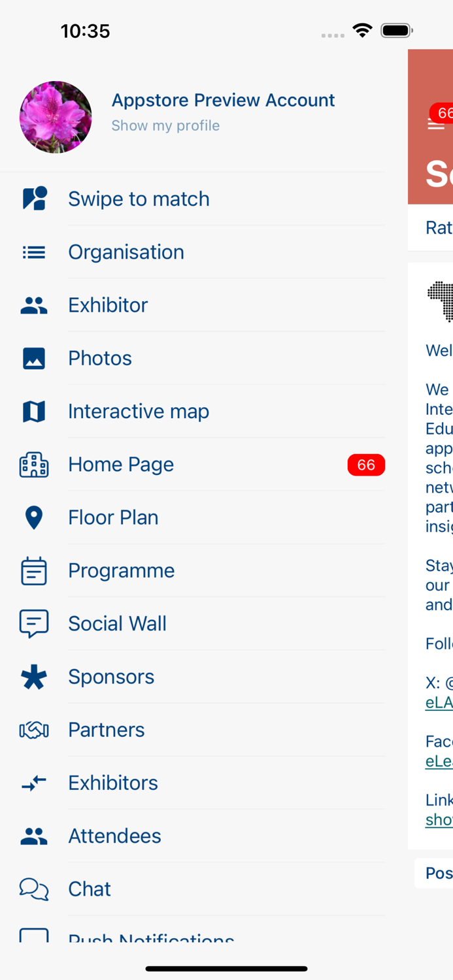Image resolution: width=453 pixels, height=980 pixels.
Task: Tap the profile flower photo
Action: pyautogui.click(x=56, y=117)
